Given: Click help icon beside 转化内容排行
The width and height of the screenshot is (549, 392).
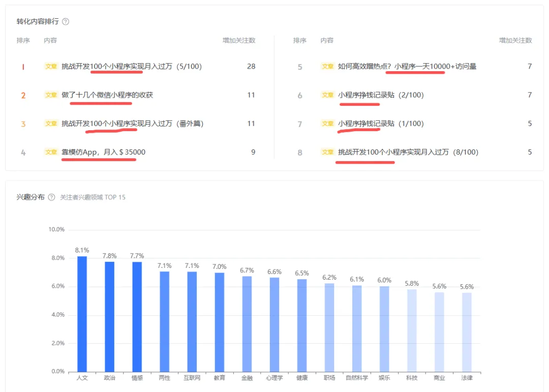Looking at the screenshot, I should pyautogui.click(x=66, y=21).
